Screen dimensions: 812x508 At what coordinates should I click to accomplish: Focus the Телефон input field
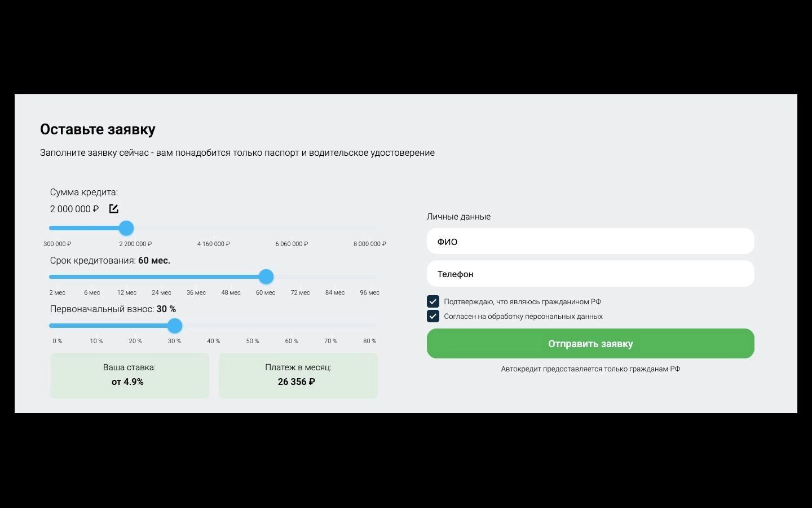(590, 274)
